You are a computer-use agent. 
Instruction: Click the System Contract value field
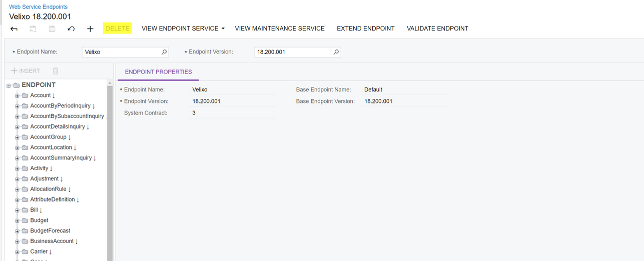[x=233, y=113]
